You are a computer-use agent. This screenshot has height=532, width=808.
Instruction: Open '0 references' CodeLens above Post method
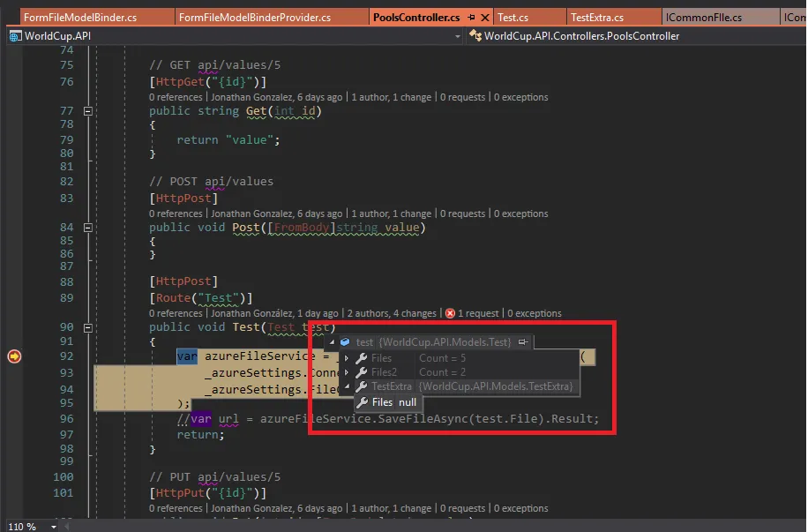click(176, 214)
